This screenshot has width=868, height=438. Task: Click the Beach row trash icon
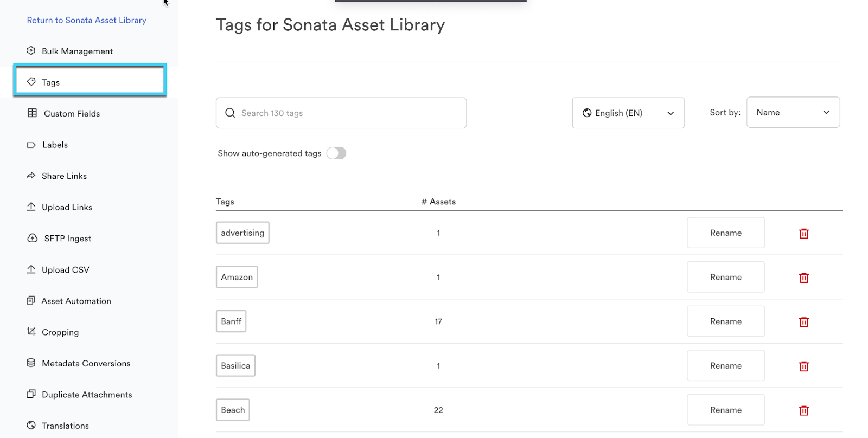tap(804, 411)
